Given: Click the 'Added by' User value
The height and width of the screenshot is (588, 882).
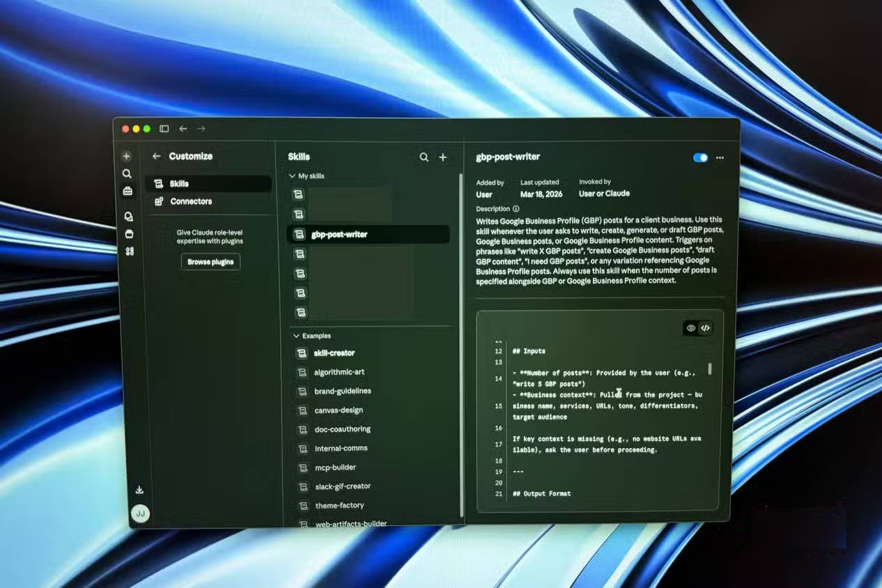Looking at the screenshot, I should 484,195.
